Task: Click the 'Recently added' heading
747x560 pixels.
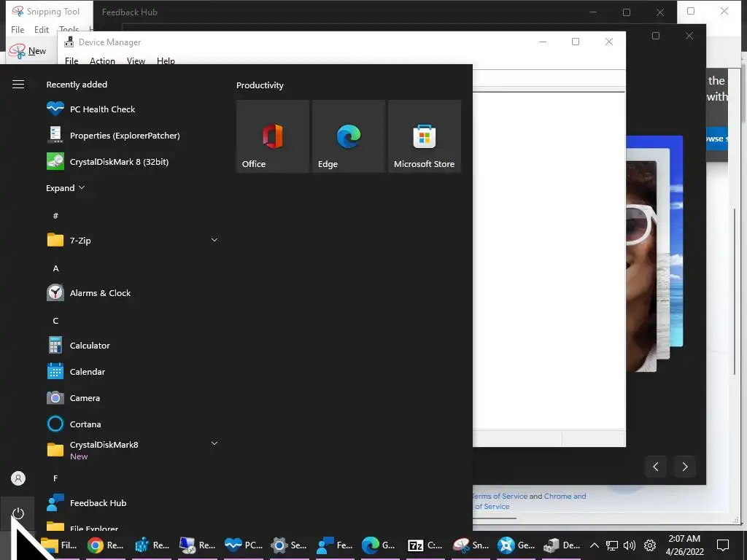Action: (x=77, y=85)
